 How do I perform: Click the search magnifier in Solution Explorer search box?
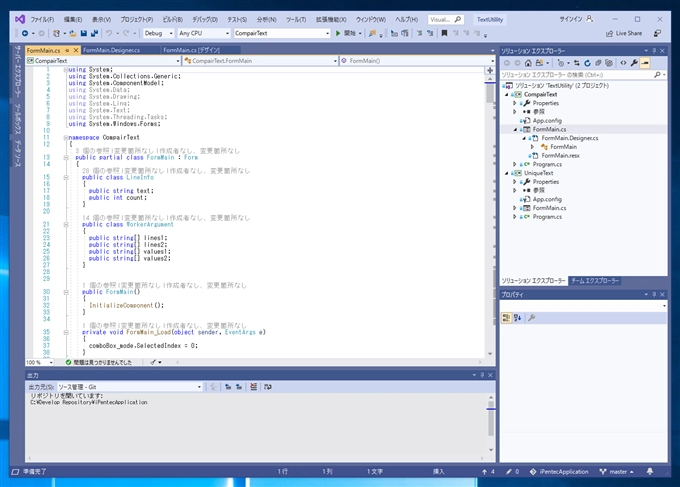[657, 75]
